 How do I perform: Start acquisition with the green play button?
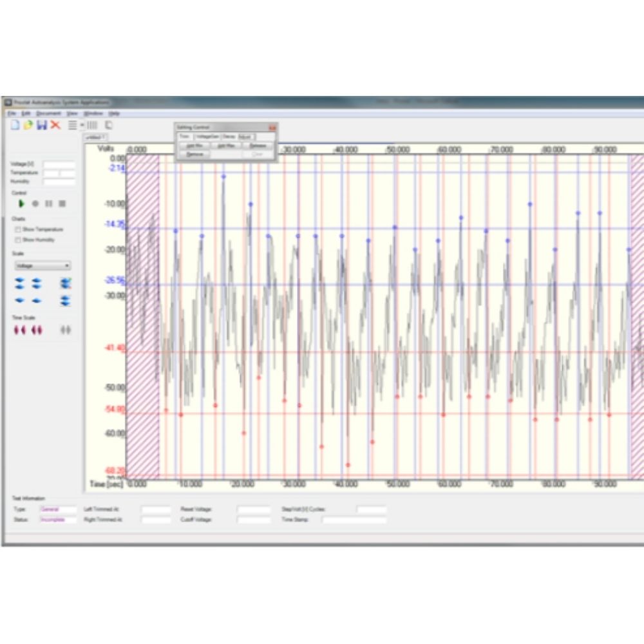(x=21, y=204)
